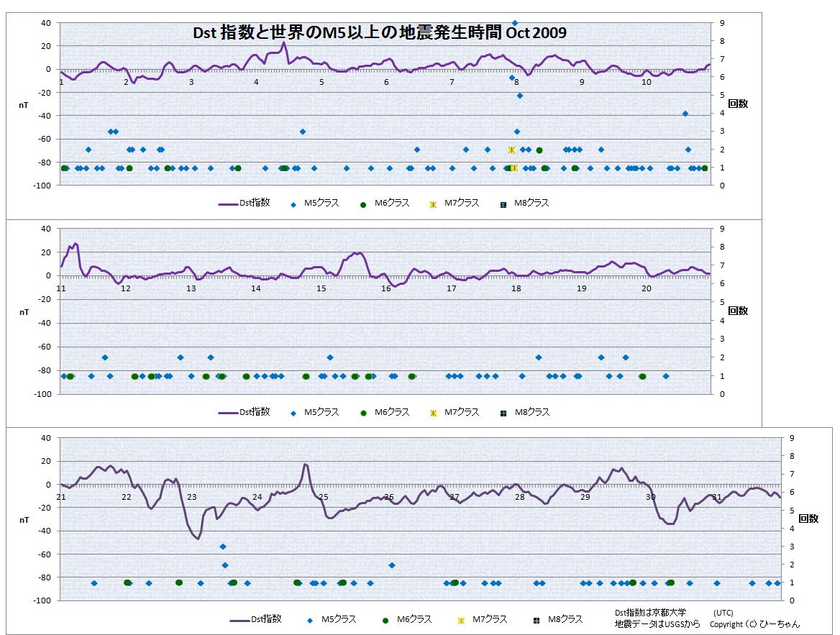
Task: Select the M5 diamond at count 3 in bottom chart
Action: coord(223,547)
